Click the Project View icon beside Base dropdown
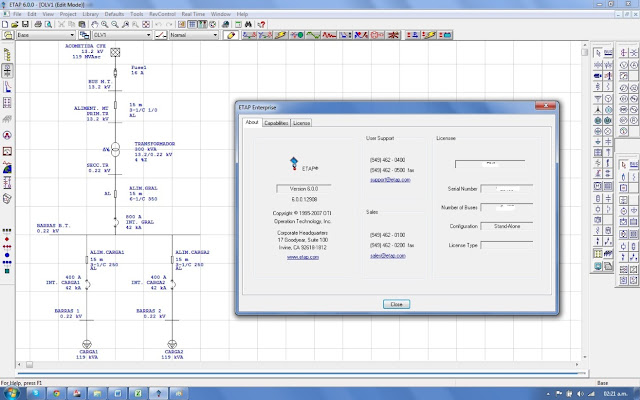This screenshot has height=400, width=640. pos(8,35)
